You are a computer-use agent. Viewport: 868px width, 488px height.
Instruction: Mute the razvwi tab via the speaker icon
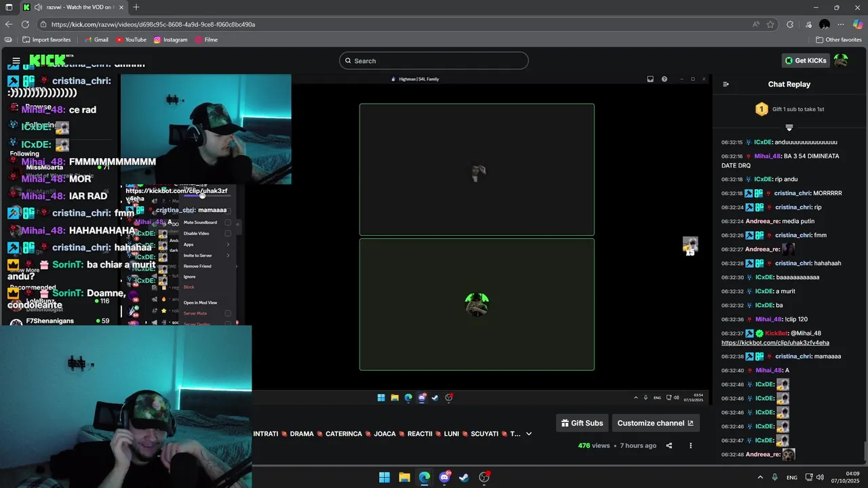39,7
